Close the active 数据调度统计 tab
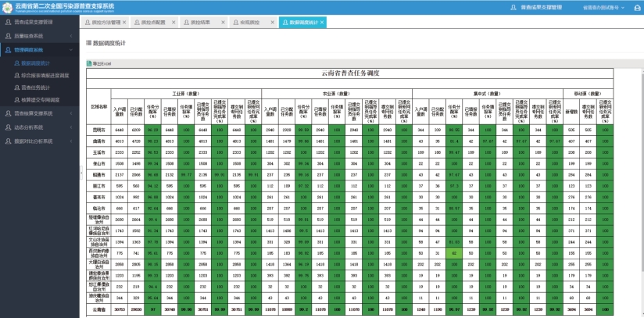This screenshot has width=644, height=318. (x=321, y=23)
